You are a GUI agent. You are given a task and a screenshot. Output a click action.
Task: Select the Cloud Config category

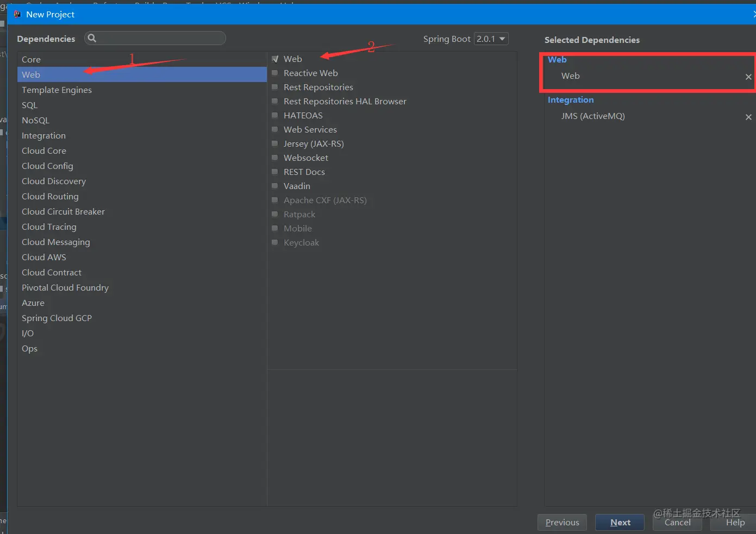pos(142,166)
